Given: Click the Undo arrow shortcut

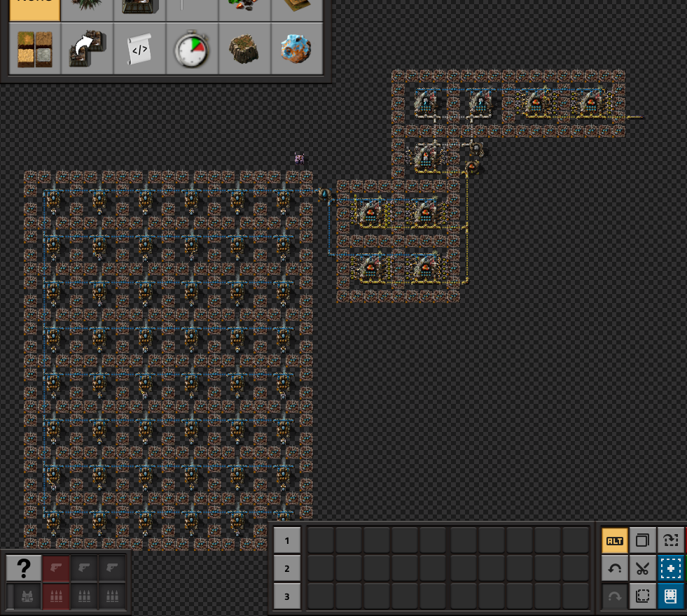Looking at the screenshot, I should (615, 568).
